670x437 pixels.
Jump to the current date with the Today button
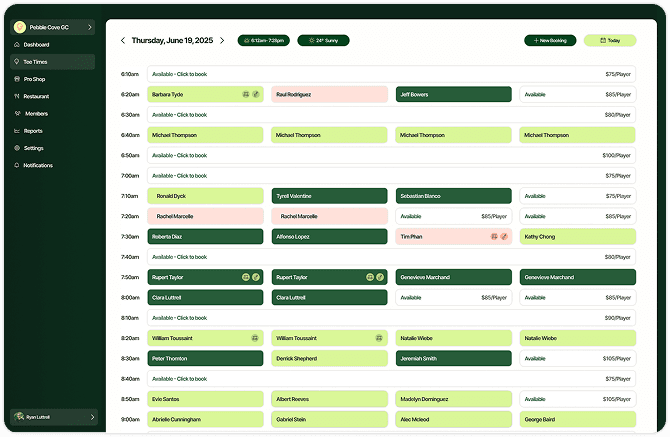610,41
